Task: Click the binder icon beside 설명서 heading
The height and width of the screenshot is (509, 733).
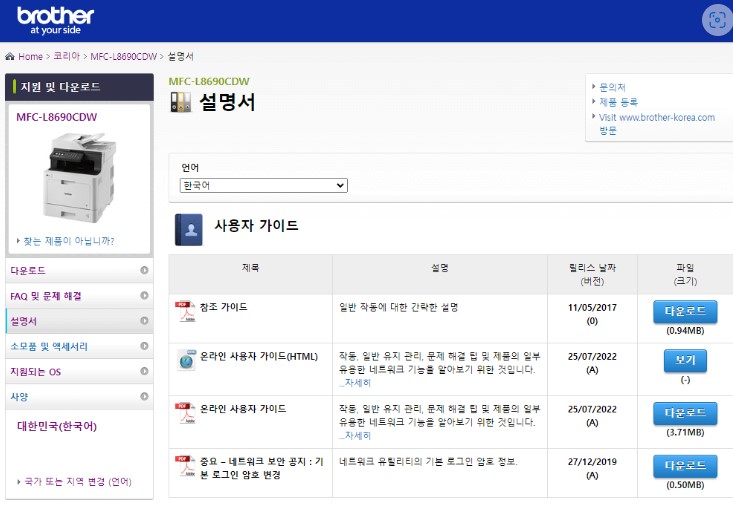Action: tap(180, 102)
